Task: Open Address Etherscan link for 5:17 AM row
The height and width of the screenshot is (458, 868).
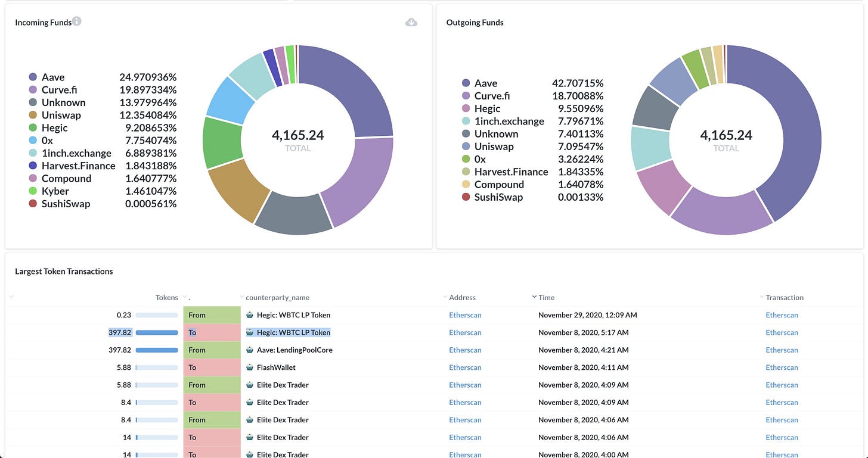Action: (465, 332)
